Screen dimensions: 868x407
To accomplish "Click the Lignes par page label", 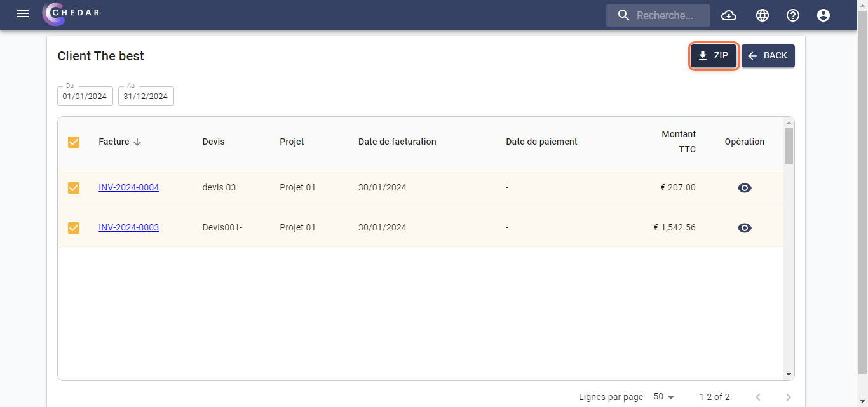I will click(x=611, y=397).
